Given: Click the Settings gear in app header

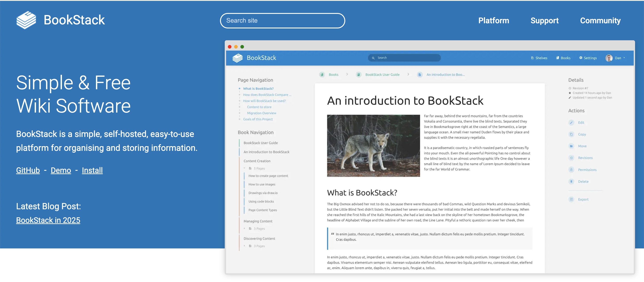Looking at the screenshot, I should click(581, 58).
